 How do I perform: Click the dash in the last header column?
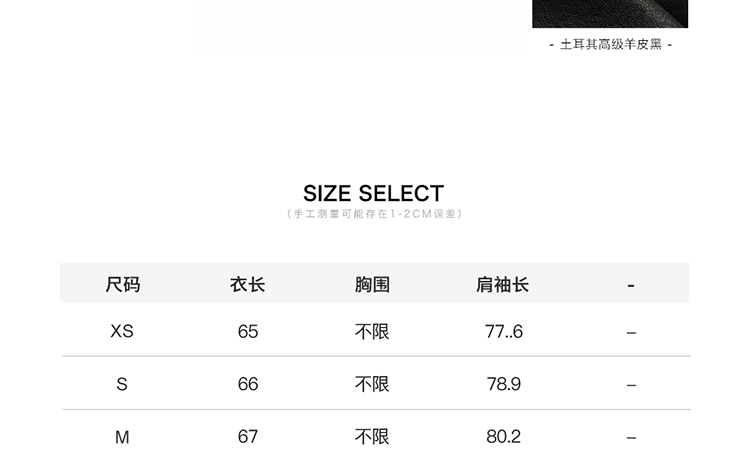[631, 286]
